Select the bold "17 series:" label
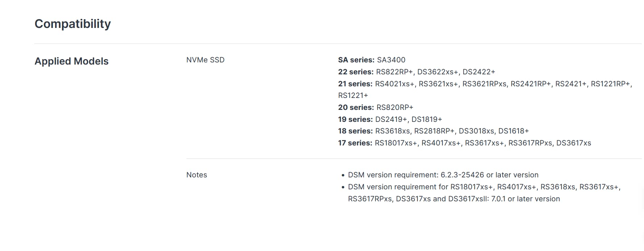The height and width of the screenshot is (251, 644). pyautogui.click(x=355, y=143)
